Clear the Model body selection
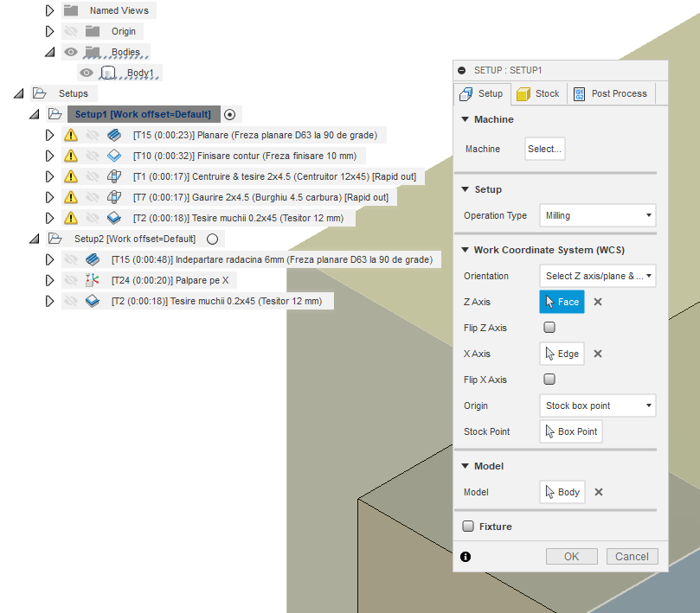700x613 pixels. [x=599, y=492]
